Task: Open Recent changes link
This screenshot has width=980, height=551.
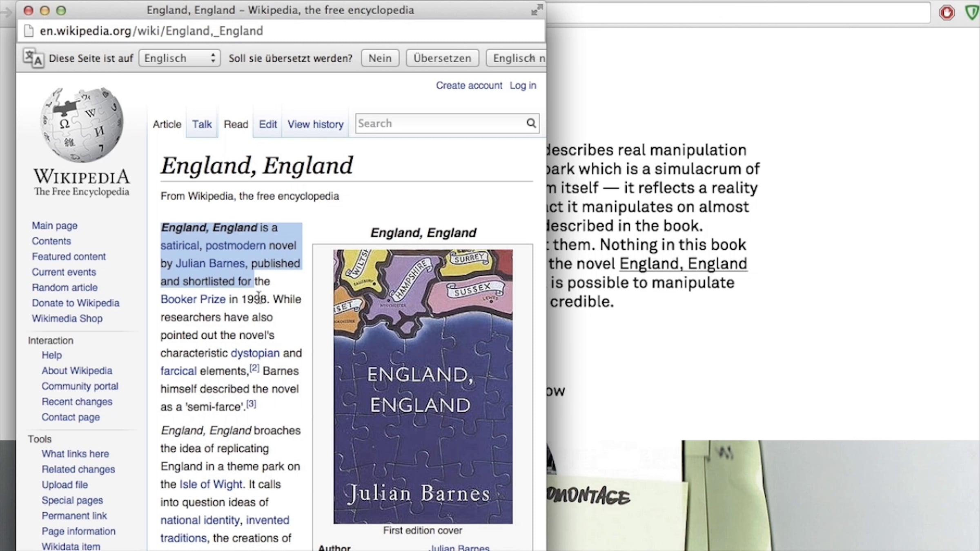Action: point(77,402)
